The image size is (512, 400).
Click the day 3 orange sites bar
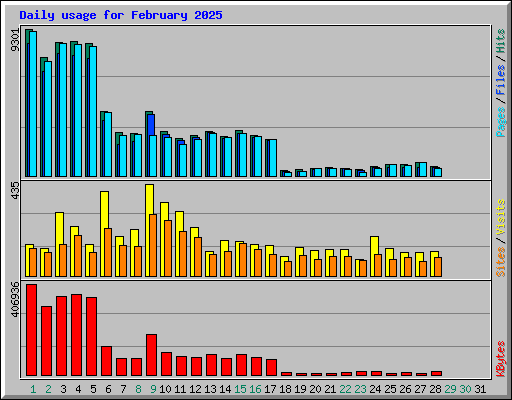coord(63,260)
